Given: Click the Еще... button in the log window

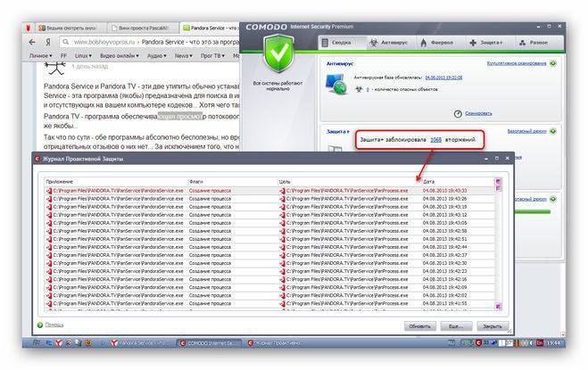Looking at the screenshot, I should point(456,326).
